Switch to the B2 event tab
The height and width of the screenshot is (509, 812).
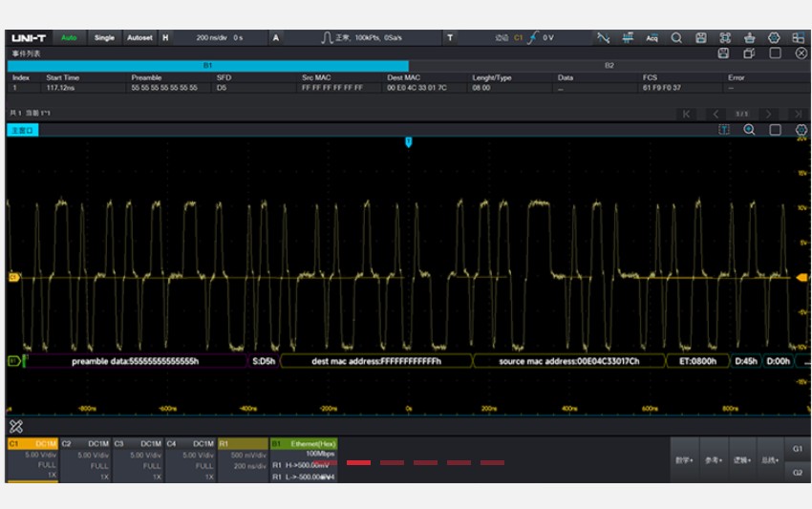pyautogui.click(x=609, y=65)
